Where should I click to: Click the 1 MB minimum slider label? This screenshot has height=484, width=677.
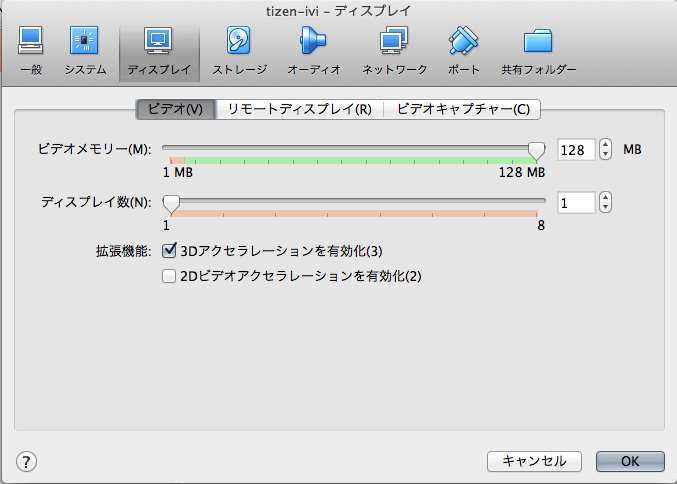(x=178, y=173)
